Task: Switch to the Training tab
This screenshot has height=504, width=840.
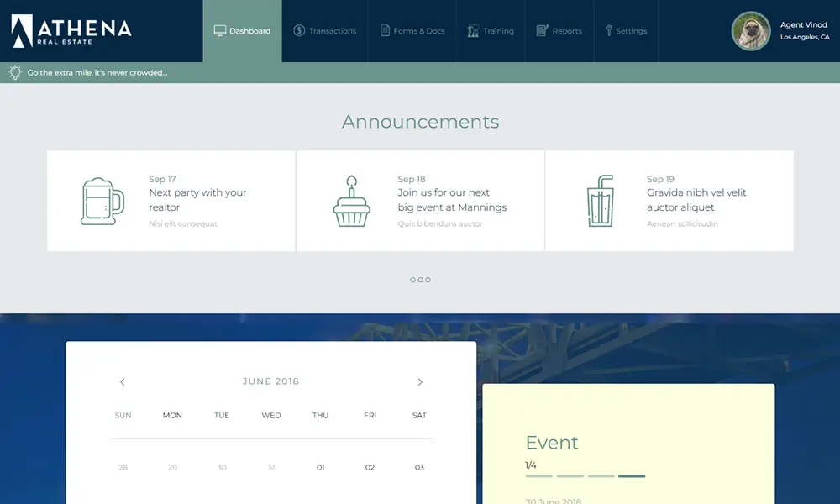Action: coord(490,31)
